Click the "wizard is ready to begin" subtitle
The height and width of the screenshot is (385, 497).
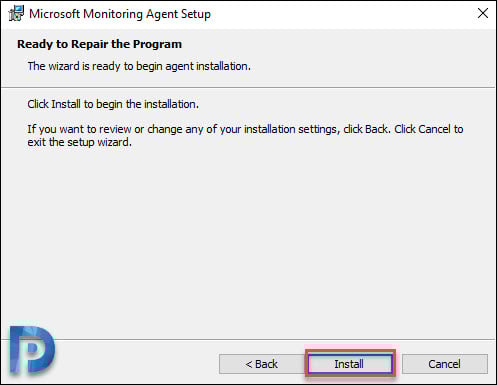coord(139,66)
